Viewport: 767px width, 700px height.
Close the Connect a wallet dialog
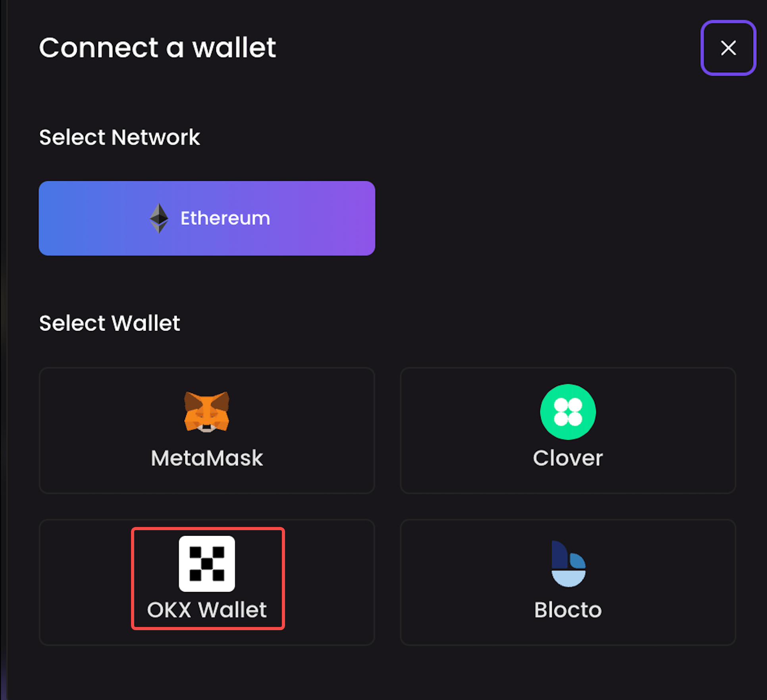[728, 48]
